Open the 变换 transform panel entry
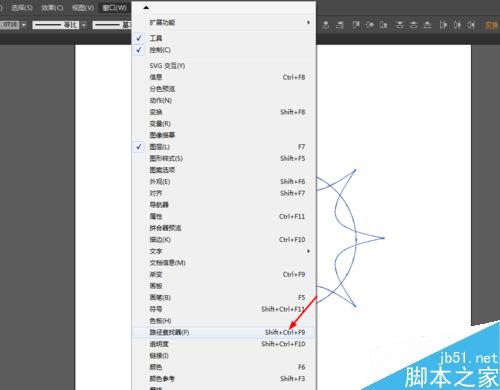Image resolution: width=500 pixels, height=390 pixels. tap(224, 112)
